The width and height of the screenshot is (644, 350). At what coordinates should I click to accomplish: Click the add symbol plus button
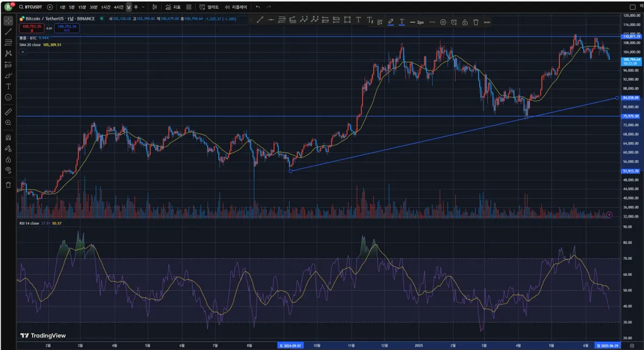coord(50,7)
